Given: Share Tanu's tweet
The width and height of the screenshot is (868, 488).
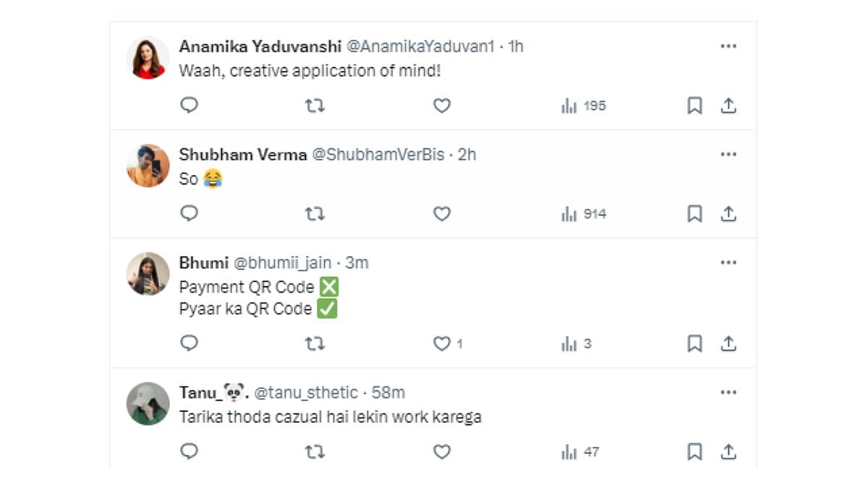Looking at the screenshot, I should pyautogui.click(x=728, y=452).
